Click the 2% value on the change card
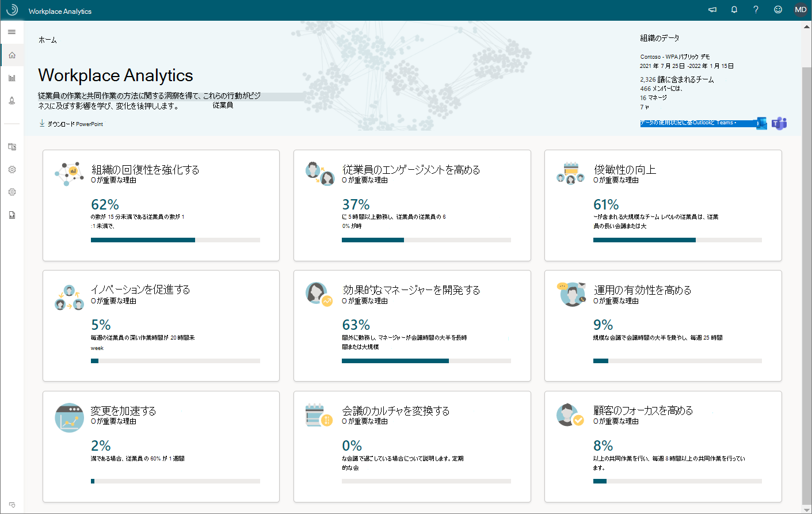812x514 pixels. tap(101, 446)
